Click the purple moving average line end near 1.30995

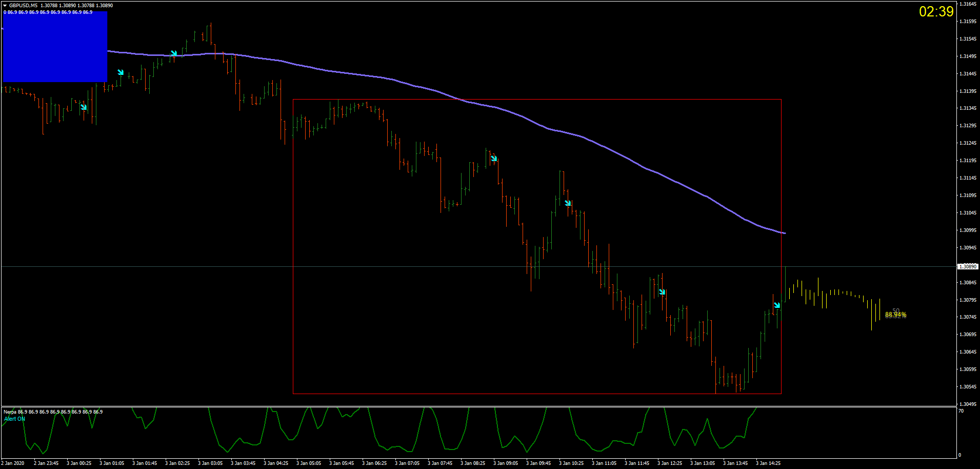[x=784, y=233]
